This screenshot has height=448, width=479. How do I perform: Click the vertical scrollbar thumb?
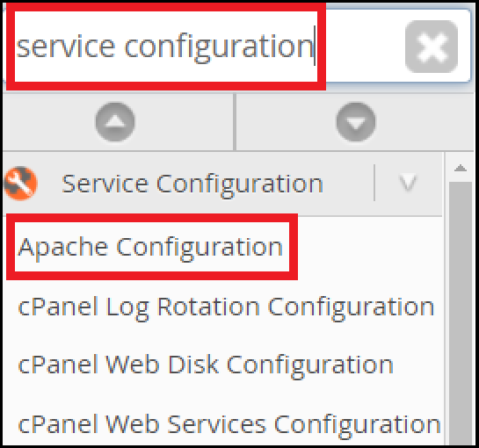tap(461, 313)
